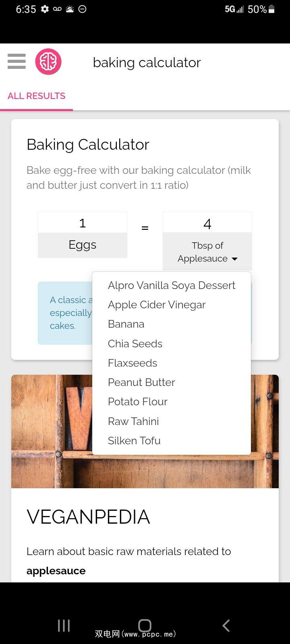This screenshot has height=644, width=290.
Task: Open the VEGANPEDIA heading link
Action: coord(88,517)
